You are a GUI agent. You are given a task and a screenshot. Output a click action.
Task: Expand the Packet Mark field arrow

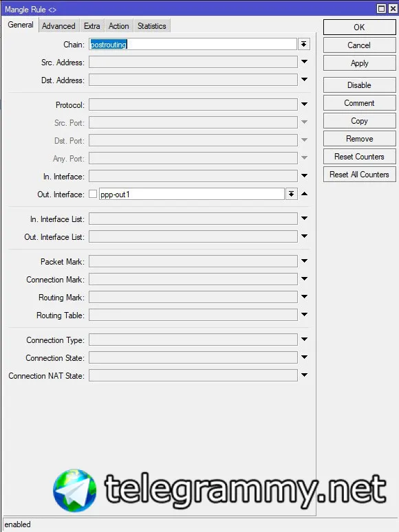pos(304,261)
